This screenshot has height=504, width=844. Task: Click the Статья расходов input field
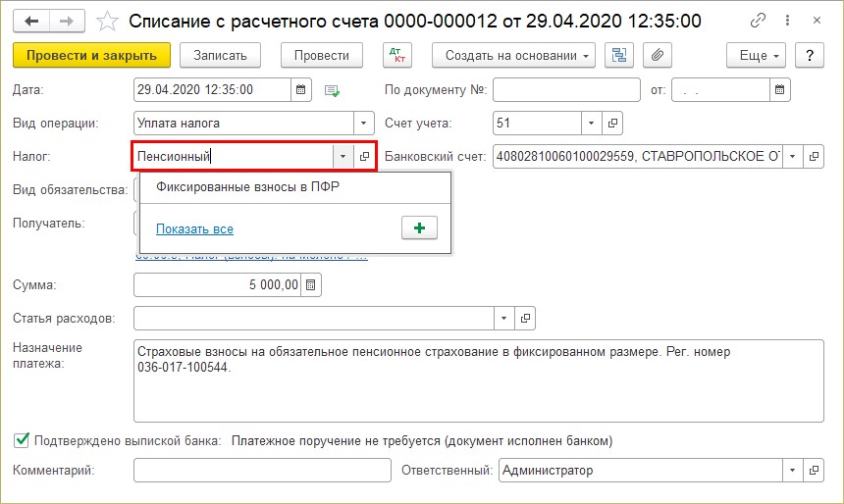[314, 319]
